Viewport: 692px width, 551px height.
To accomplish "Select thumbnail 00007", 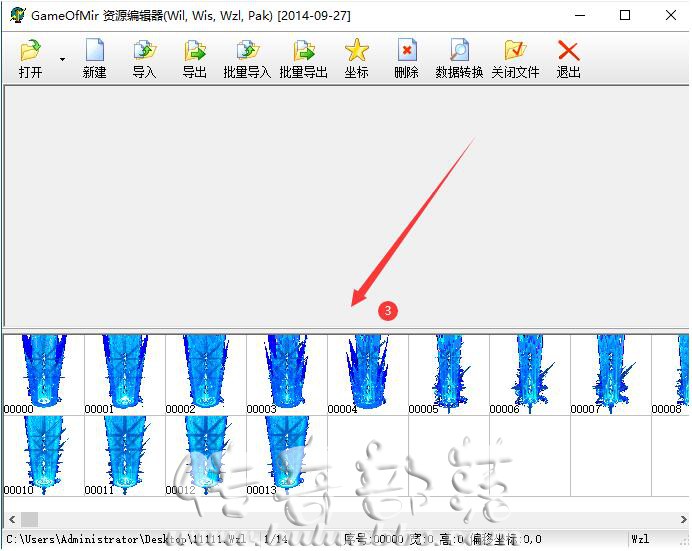I will click(611, 375).
